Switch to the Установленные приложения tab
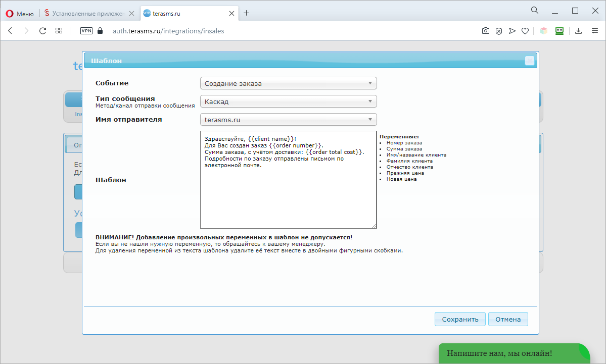Viewport: 606px width, 364px height. [88, 13]
